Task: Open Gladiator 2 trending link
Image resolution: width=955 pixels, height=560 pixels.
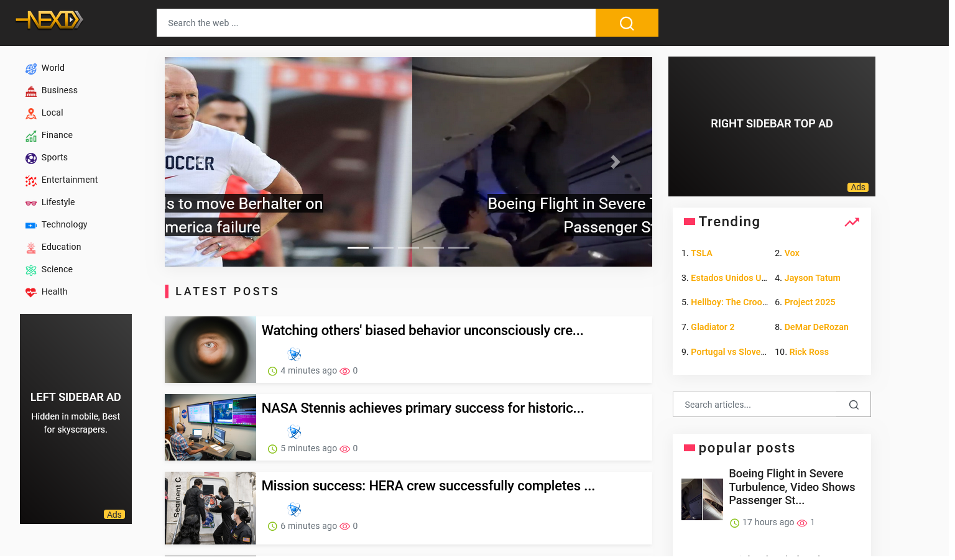Action: coord(713,327)
